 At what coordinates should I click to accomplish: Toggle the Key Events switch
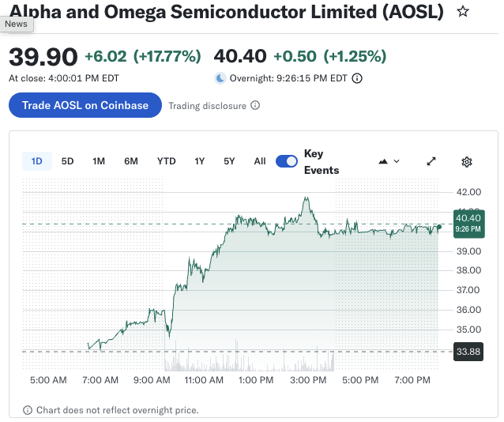(287, 161)
